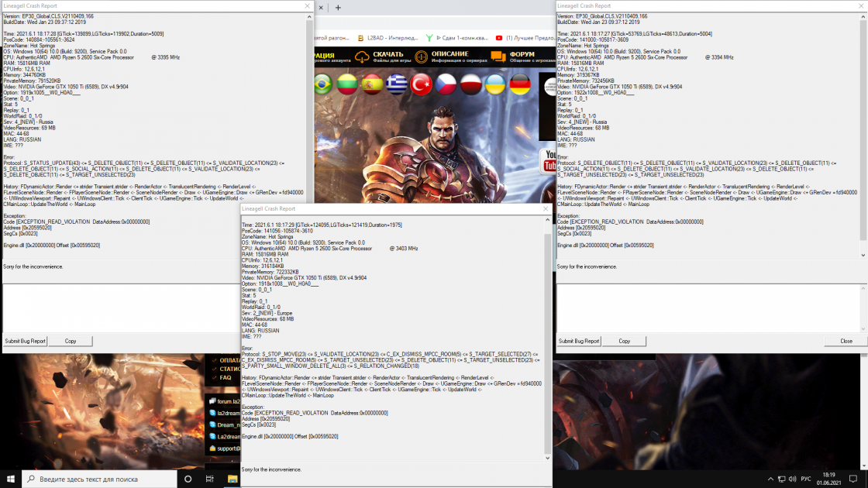Open Task View in the taskbar
Image resolution: width=868 pixels, height=488 pixels.
coord(209,479)
